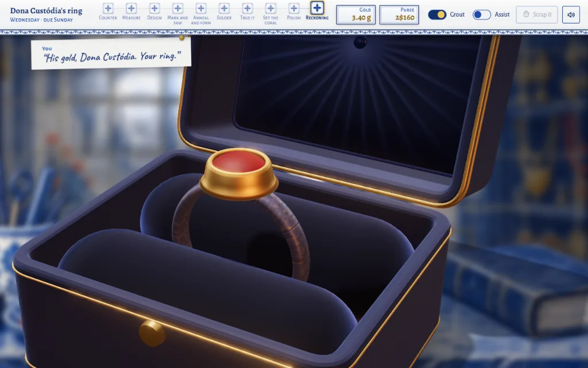Turn off the Grout toggle
This screenshot has width=588, height=368.
coord(437,14)
